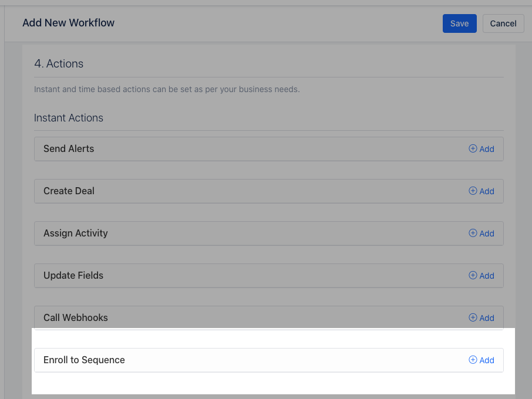Select the Create Deal action label
The width and height of the screenshot is (532, 399).
(x=69, y=191)
